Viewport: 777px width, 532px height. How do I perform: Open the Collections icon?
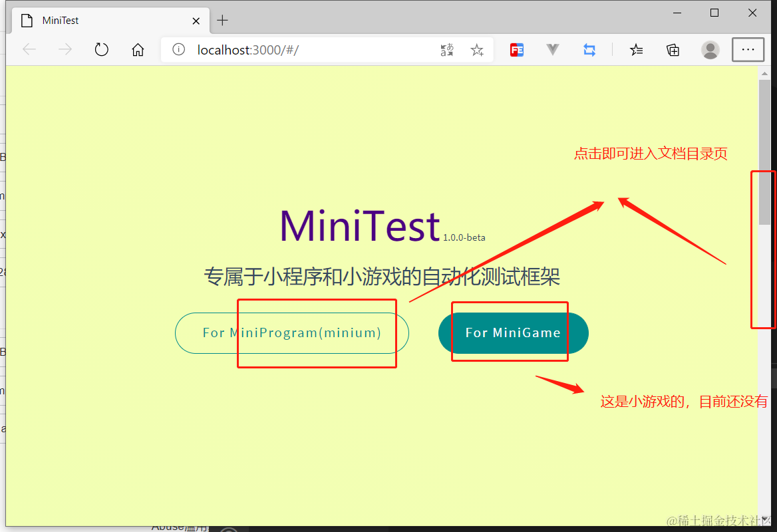click(x=673, y=50)
